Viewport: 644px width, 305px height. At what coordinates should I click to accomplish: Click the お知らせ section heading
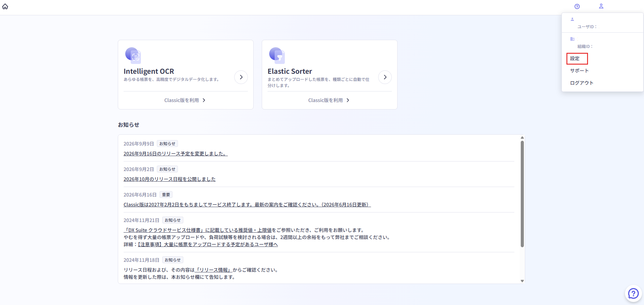coord(128,125)
